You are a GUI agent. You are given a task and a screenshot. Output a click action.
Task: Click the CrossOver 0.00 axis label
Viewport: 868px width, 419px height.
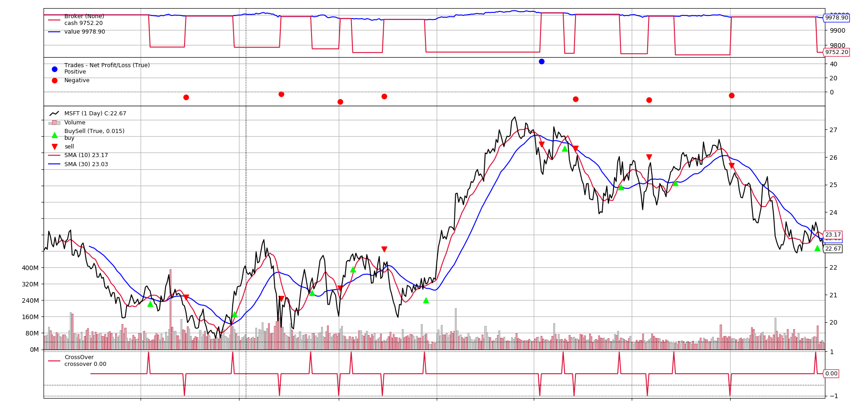(x=831, y=374)
